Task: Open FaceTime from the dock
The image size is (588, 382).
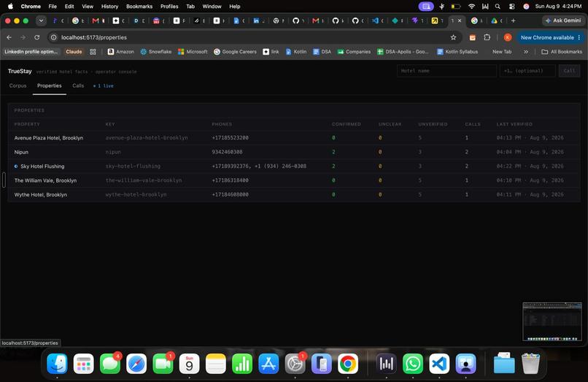Action: 163,364
